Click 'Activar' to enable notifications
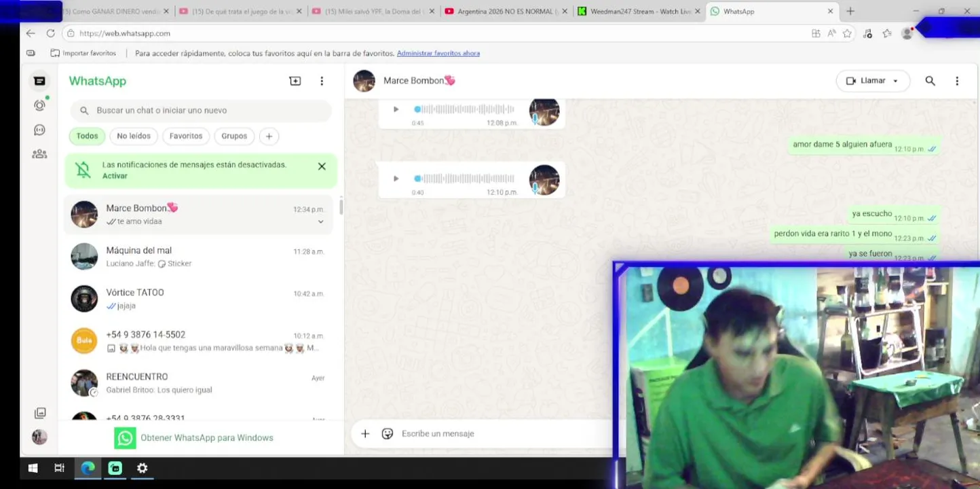The image size is (980, 489). click(115, 176)
